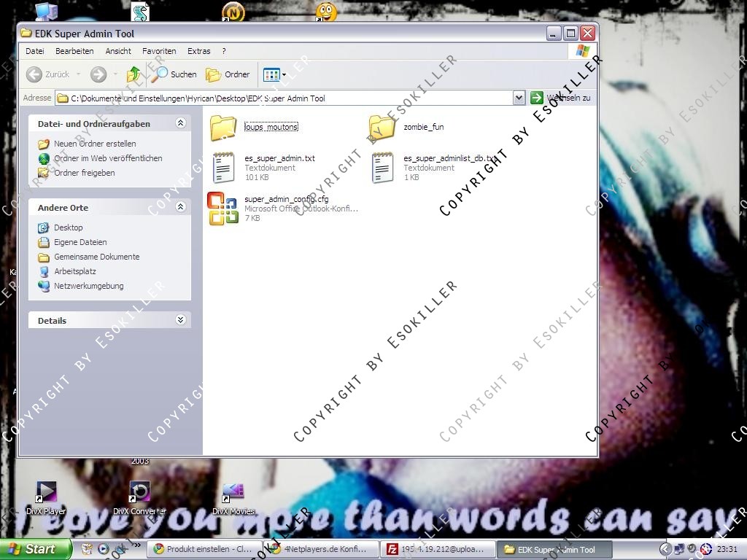Collapse the Andere Orte panel
The width and height of the screenshot is (747, 560).
point(180,207)
